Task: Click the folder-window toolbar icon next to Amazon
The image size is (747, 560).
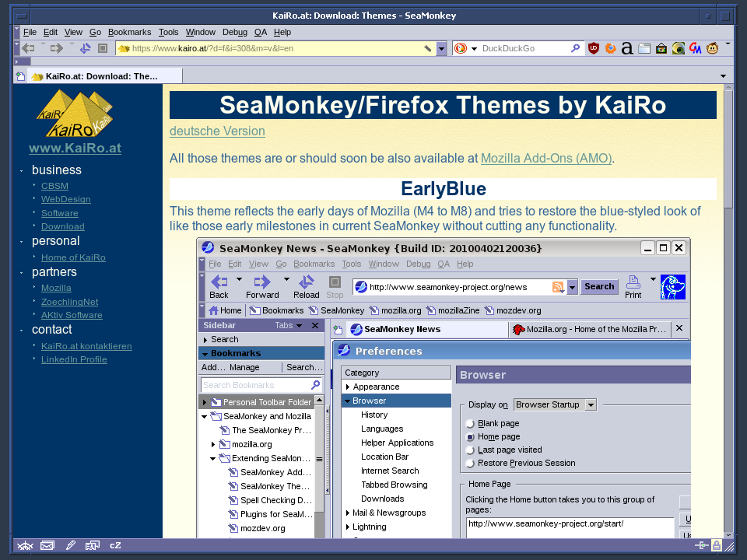Action: 644,48
